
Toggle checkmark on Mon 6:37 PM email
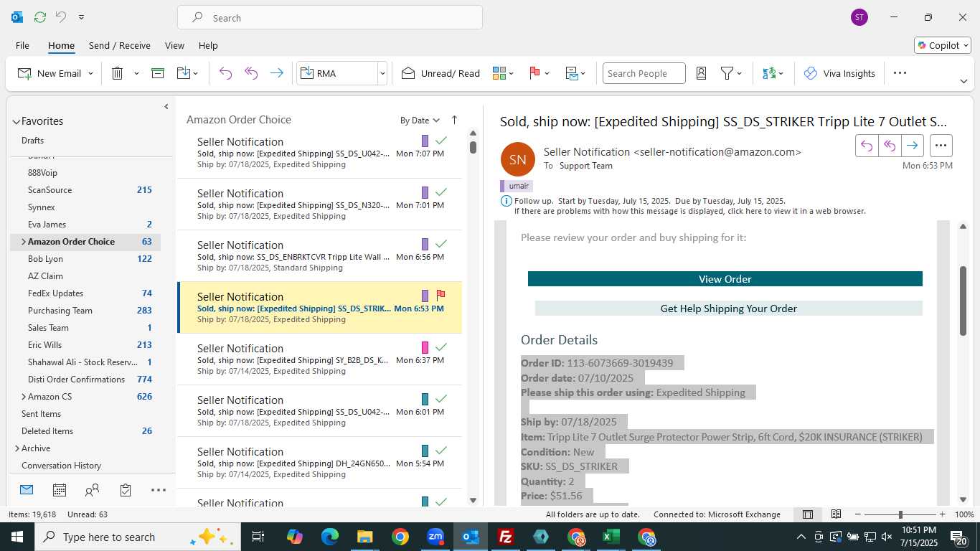[x=441, y=347]
